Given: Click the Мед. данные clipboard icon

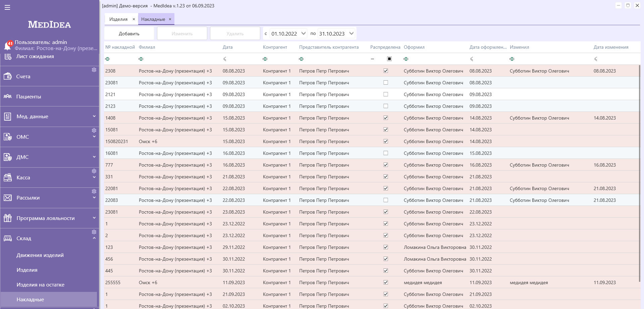Looking at the screenshot, I should [x=8, y=117].
